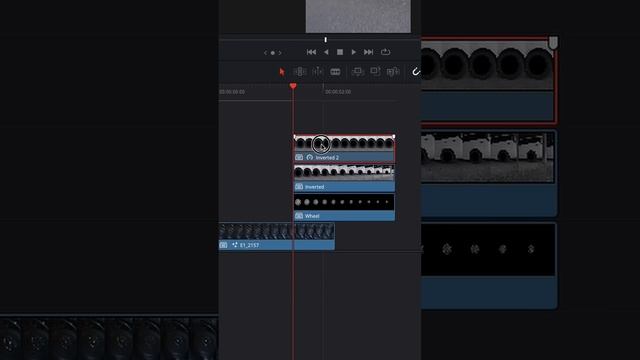Stop playback
Screen dimensions: 640x360
tap(340, 52)
